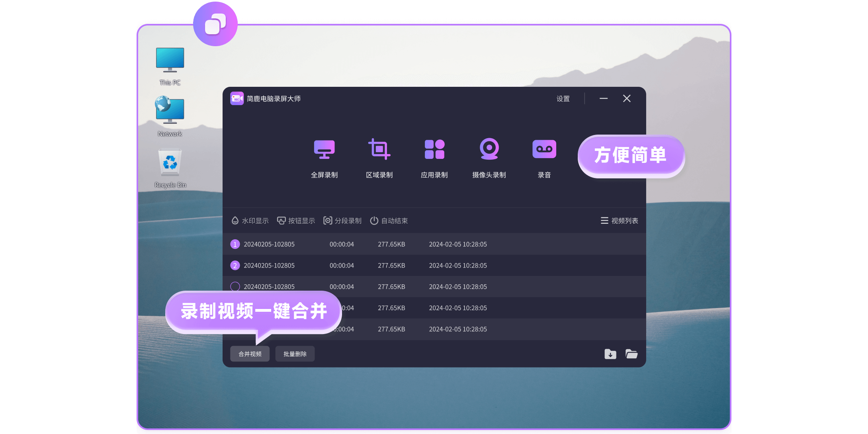Select the second video row 20240205-102805
868x434 pixels.
coord(269,266)
